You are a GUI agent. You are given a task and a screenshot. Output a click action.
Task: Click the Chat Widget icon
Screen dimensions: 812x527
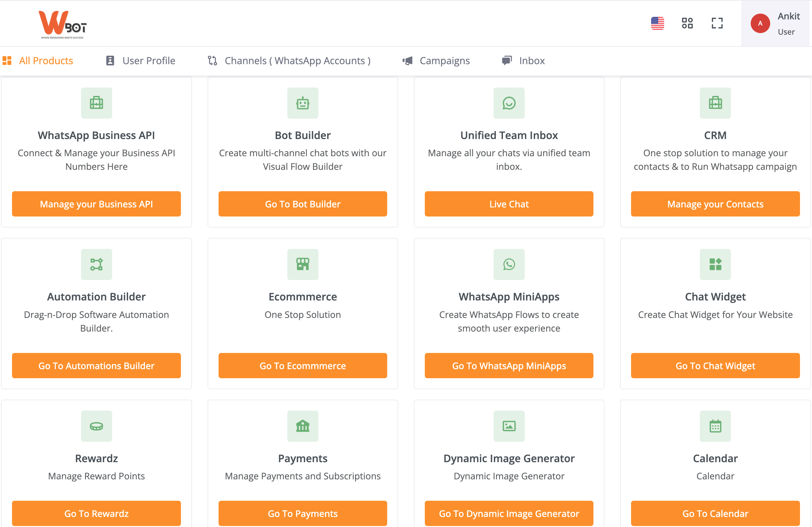715,264
